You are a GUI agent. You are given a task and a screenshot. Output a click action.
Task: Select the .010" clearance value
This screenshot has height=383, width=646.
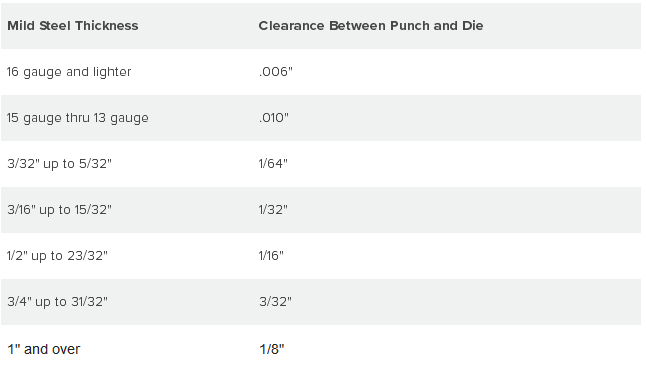point(274,118)
